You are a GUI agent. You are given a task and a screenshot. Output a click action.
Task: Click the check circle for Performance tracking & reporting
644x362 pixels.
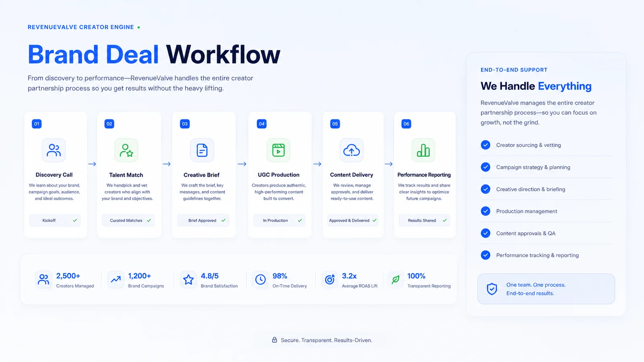point(486,255)
